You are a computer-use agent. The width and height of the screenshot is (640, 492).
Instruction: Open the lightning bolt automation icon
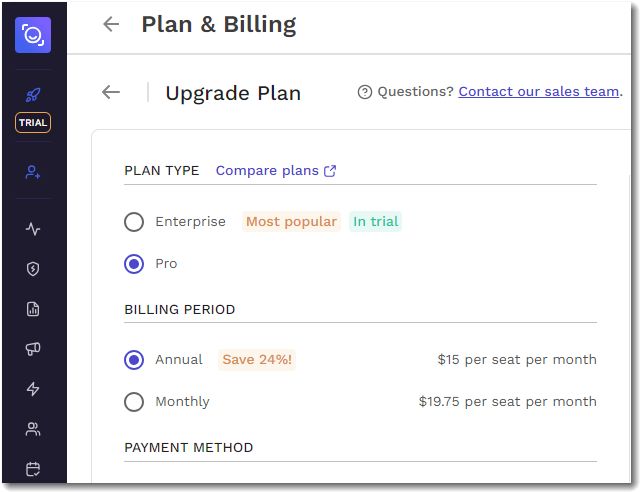click(x=33, y=389)
